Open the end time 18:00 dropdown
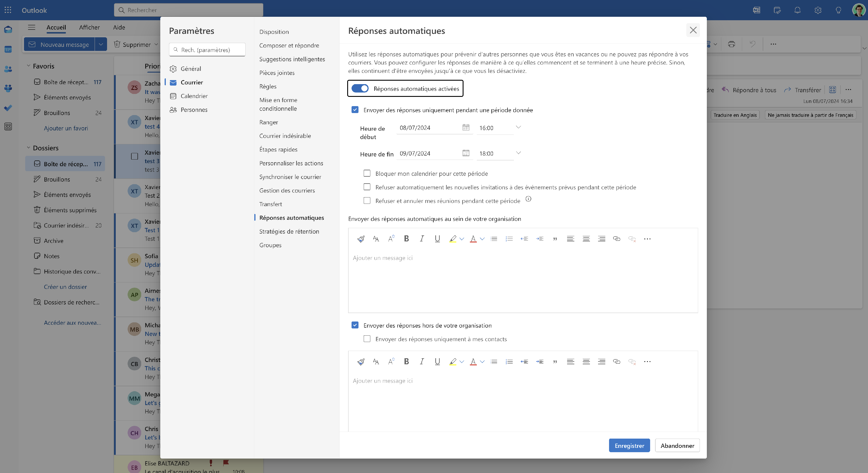Image resolution: width=868 pixels, height=473 pixels. (518, 153)
